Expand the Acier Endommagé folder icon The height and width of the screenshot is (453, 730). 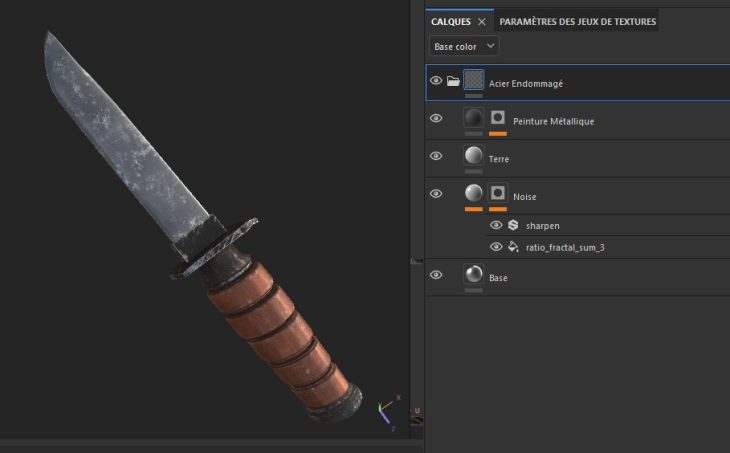click(454, 81)
